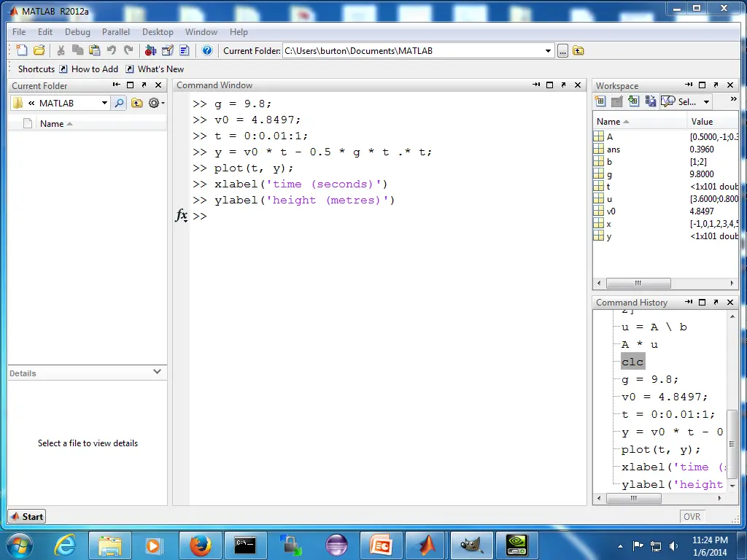Viewport: 747px width, 560px height.
Task: Go up one folder level from the main toolbar
Action: pyautogui.click(x=578, y=50)
